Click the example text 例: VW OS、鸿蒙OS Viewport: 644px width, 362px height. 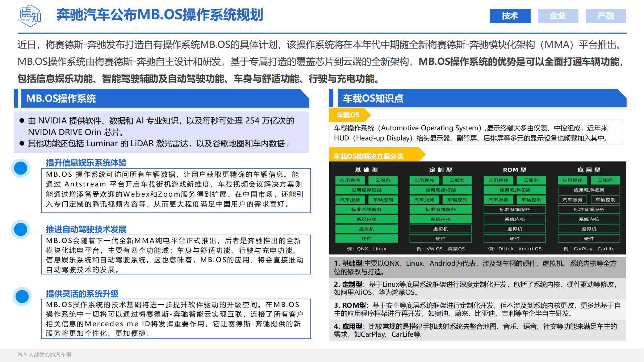pyautogui.click(x=440, y=249)
